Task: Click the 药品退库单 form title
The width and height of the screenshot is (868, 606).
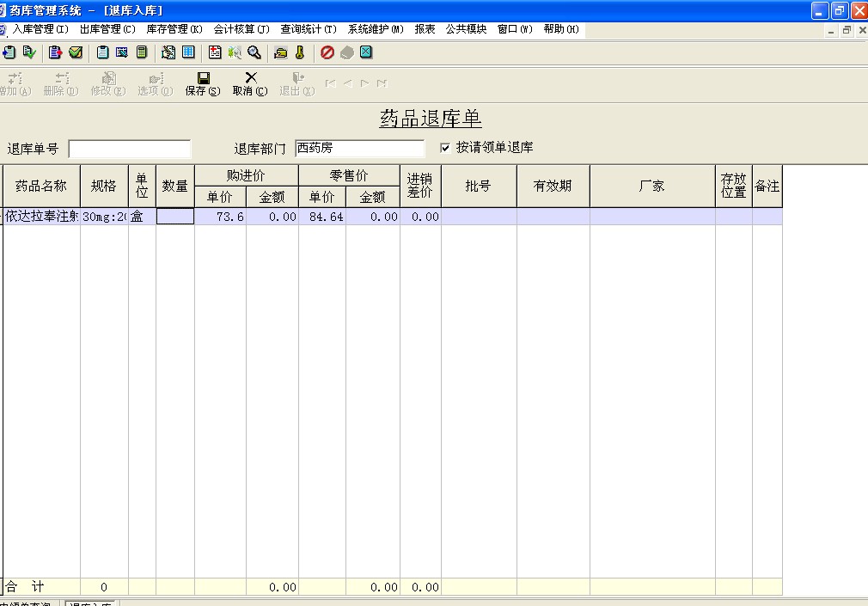Action: 431,119
